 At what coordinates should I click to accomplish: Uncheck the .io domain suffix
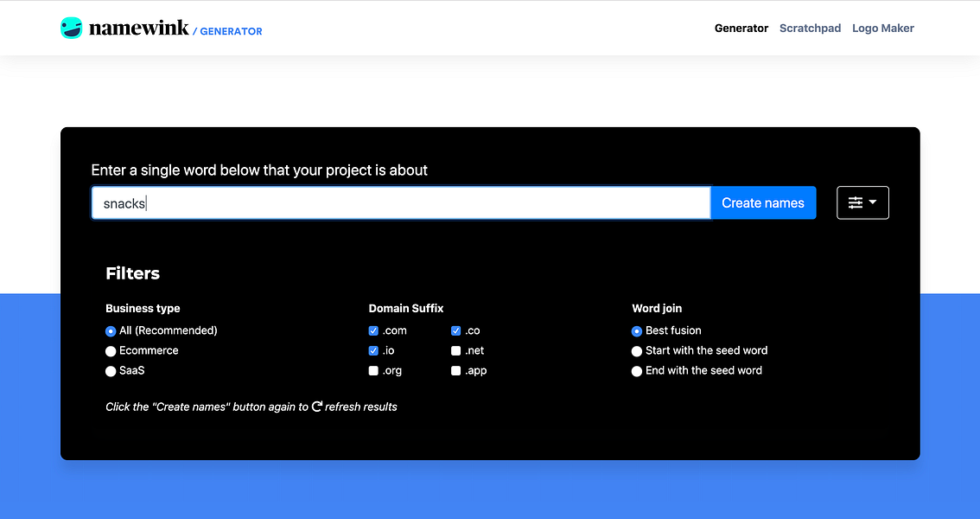click(372, 350)
